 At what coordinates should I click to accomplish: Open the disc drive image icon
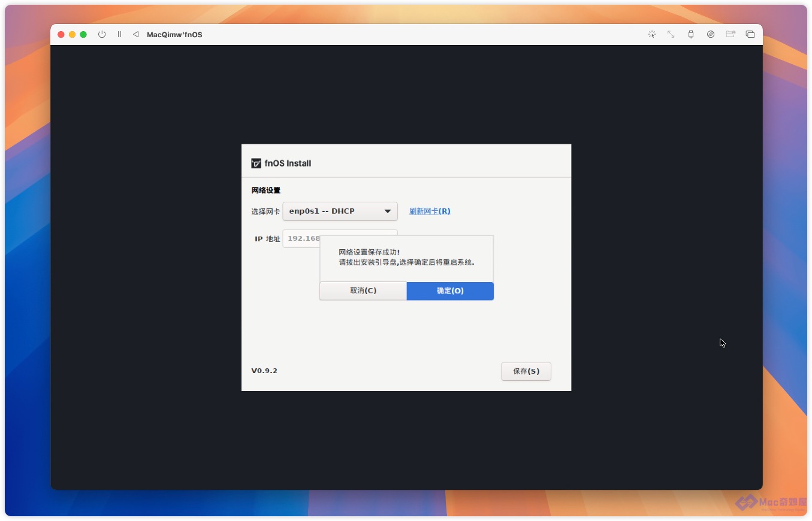click(x=711, y=35)
